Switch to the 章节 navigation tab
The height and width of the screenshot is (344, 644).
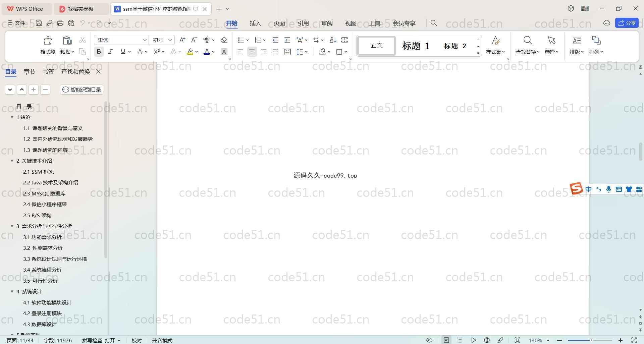pos(29,72)
